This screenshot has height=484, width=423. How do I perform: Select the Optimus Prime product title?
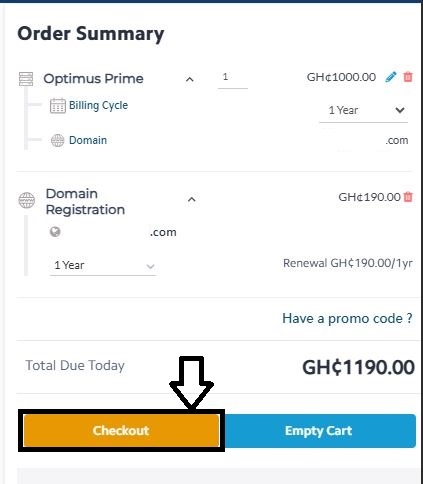(x=93, y=79)
